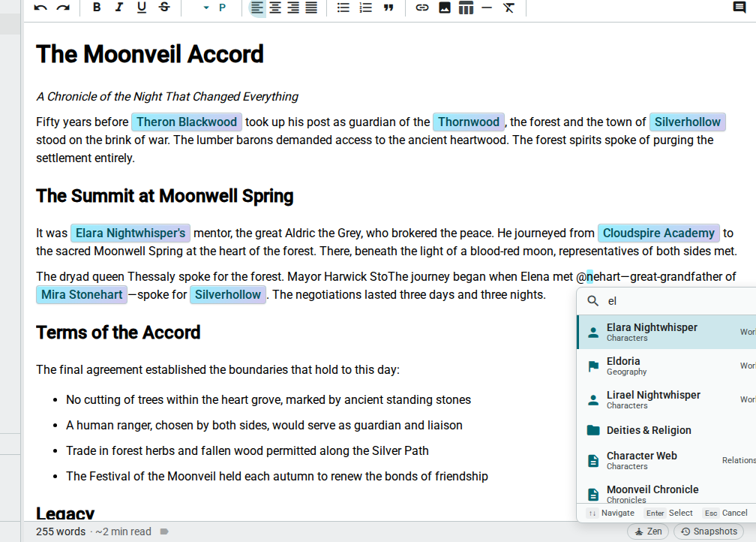Insert an image
756x542 pixels.
point(445,8)
